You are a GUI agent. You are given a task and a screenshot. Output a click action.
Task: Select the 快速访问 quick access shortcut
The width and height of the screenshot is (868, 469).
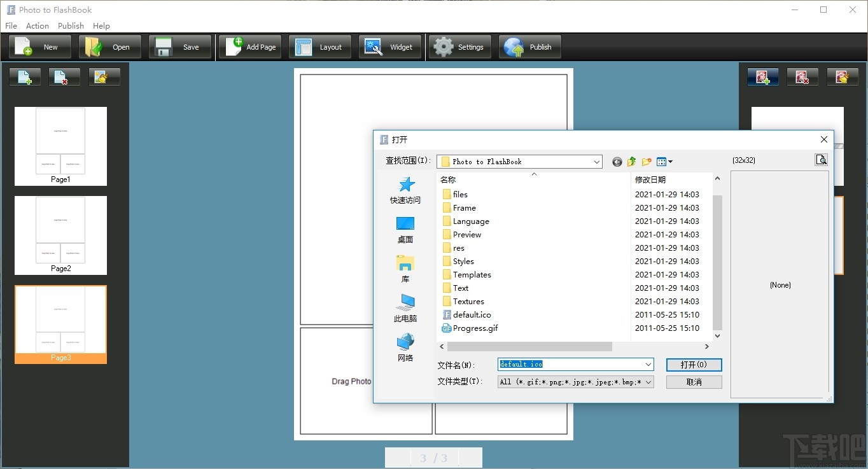coord(405,190)
